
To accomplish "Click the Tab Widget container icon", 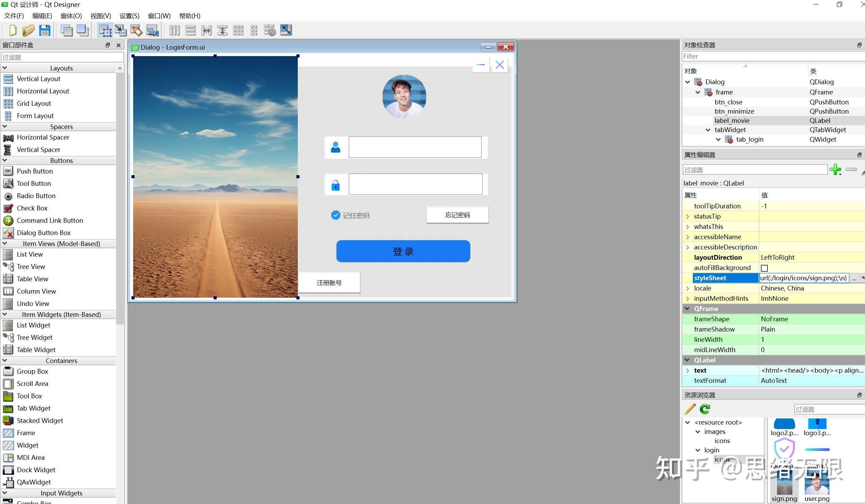I will [x=9, y=408].
